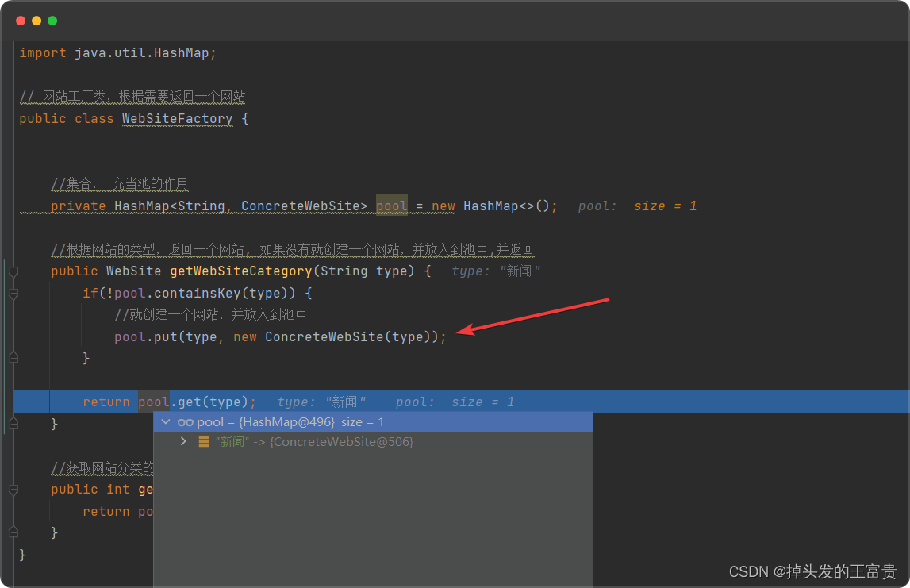Click the import java.util.HashMap line
910x588 pixels.
click(117, 53)
